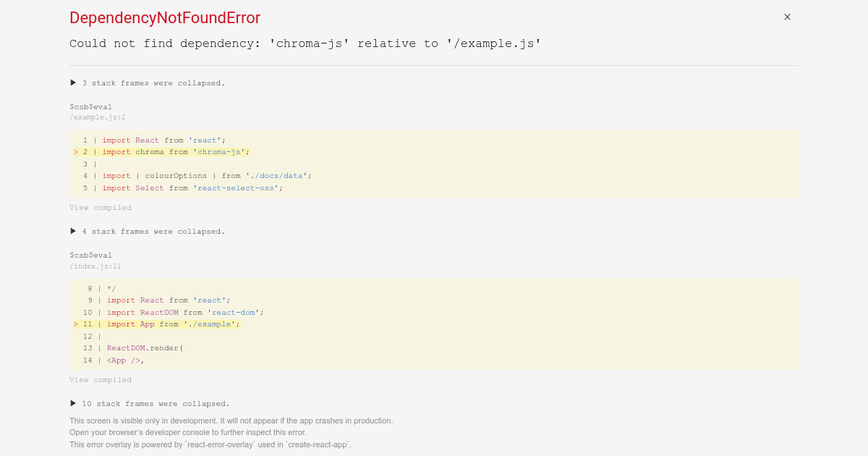Click the DependencyNotFoundError heading
The image size is (868, 456).
tap(165, 18)
